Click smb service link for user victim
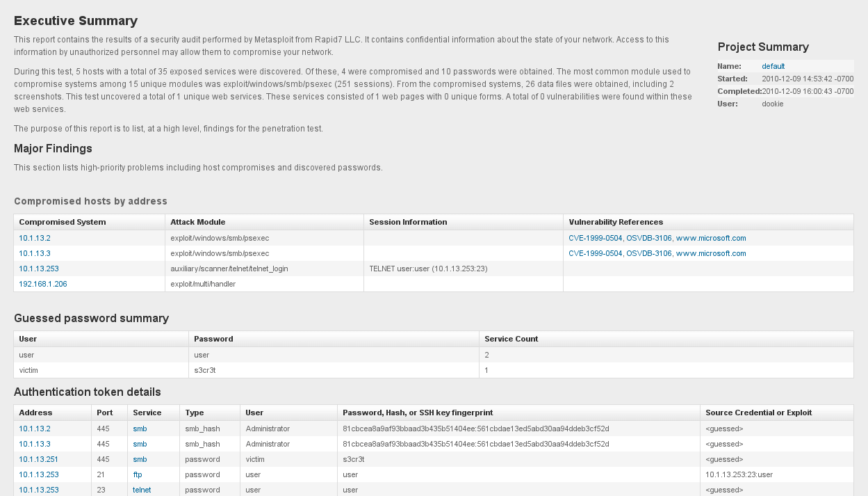The width and height of the screenshot is (868, 496). pos(140,459)
